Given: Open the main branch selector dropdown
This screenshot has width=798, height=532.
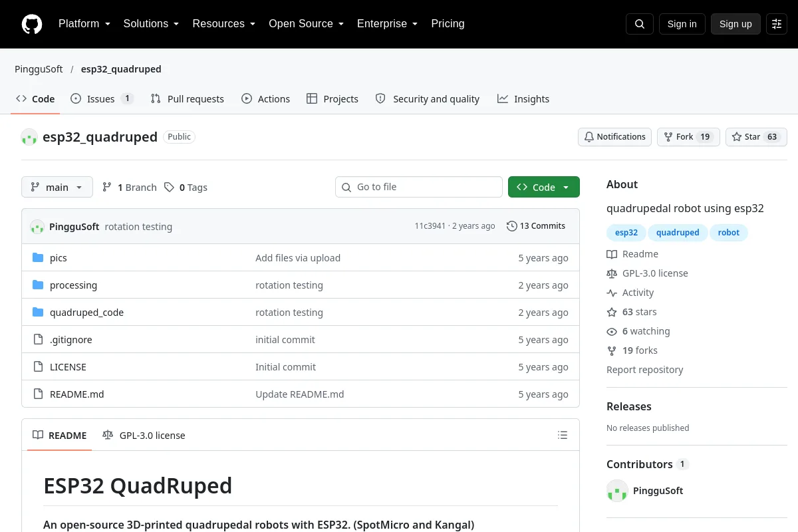Looking at the screenshot, I should tap(57, 188).
